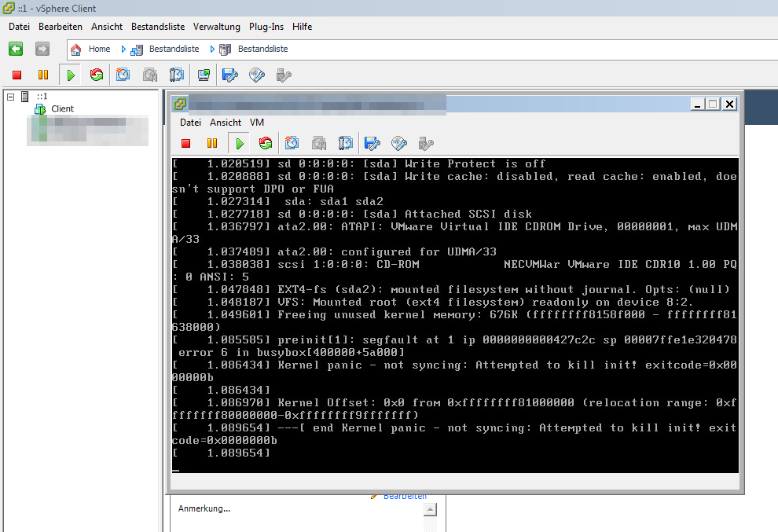The image size is (778, 532).
Task: Take snapshot using main toolbar clock icon
Action: click(x=123, y=75)
